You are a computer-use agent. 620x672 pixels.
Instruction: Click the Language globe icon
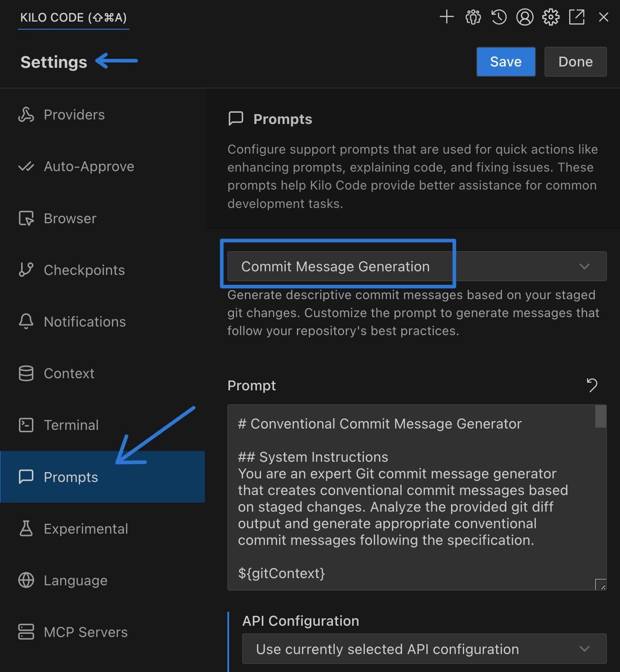(x=26, y=580)
